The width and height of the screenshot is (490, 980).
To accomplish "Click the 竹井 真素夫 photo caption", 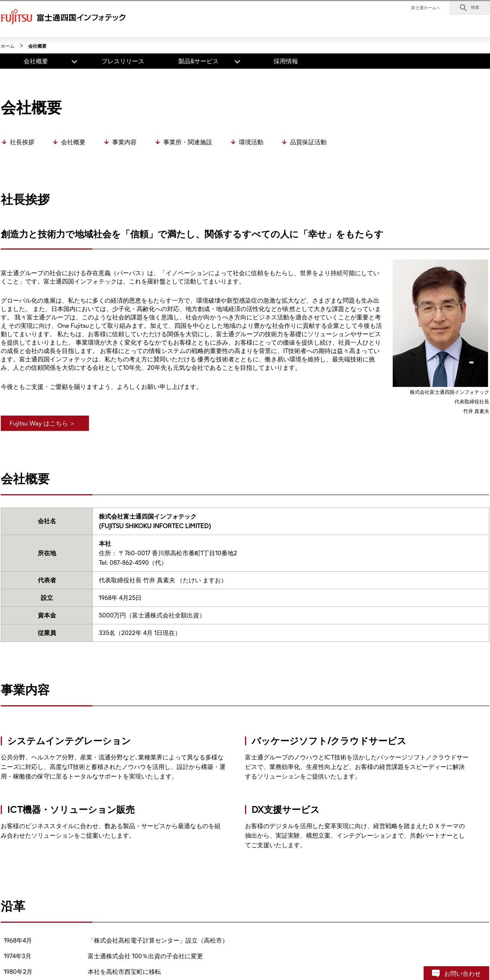I will (476, 411).
